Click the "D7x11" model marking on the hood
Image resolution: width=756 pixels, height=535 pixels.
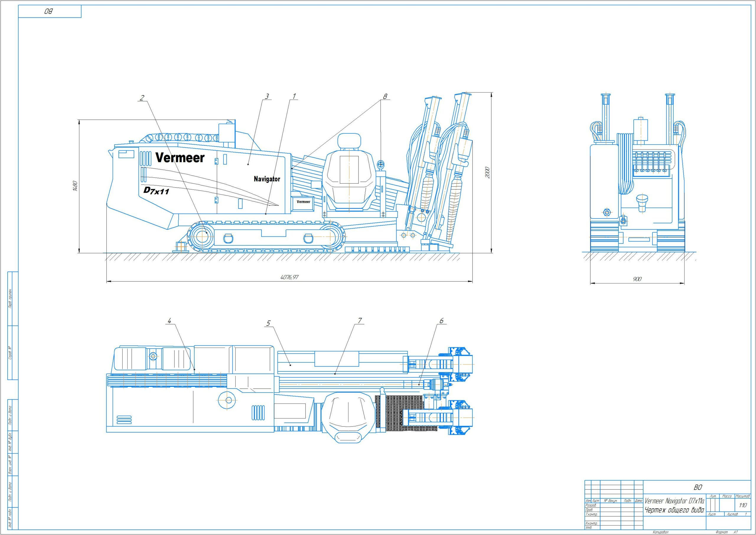pos(156,191)
